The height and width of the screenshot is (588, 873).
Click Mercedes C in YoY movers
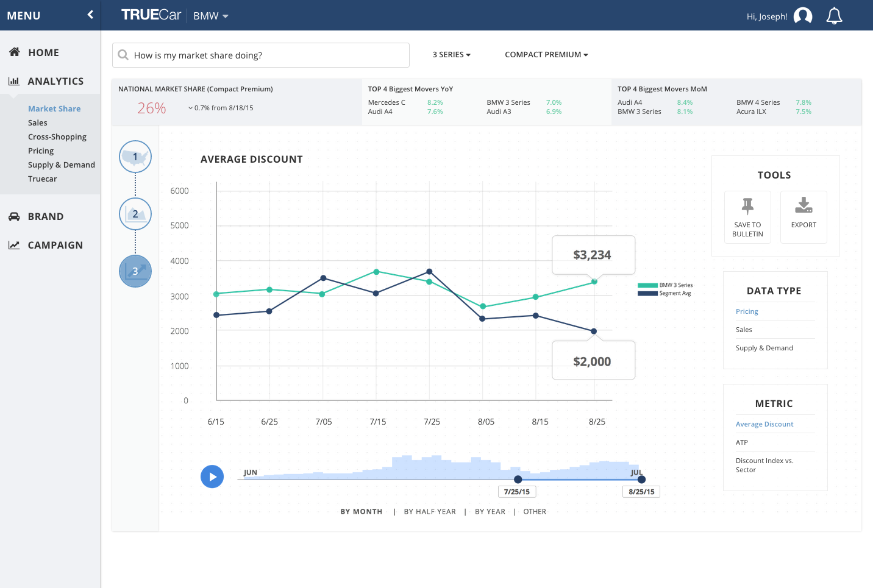click(387, 102)
